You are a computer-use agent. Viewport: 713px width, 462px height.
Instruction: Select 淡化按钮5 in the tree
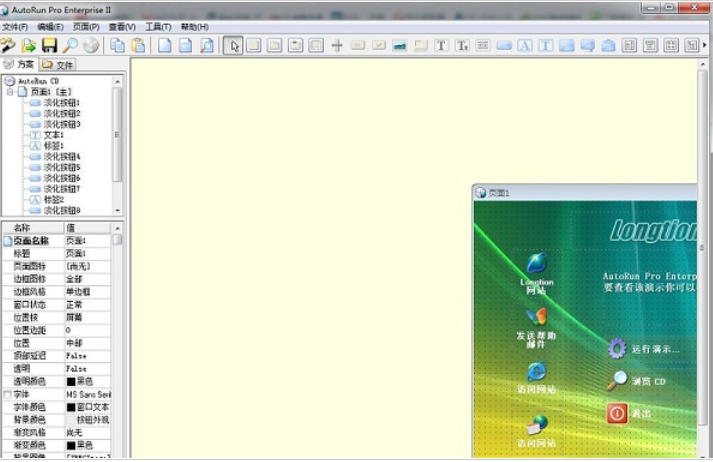point(62,167)
